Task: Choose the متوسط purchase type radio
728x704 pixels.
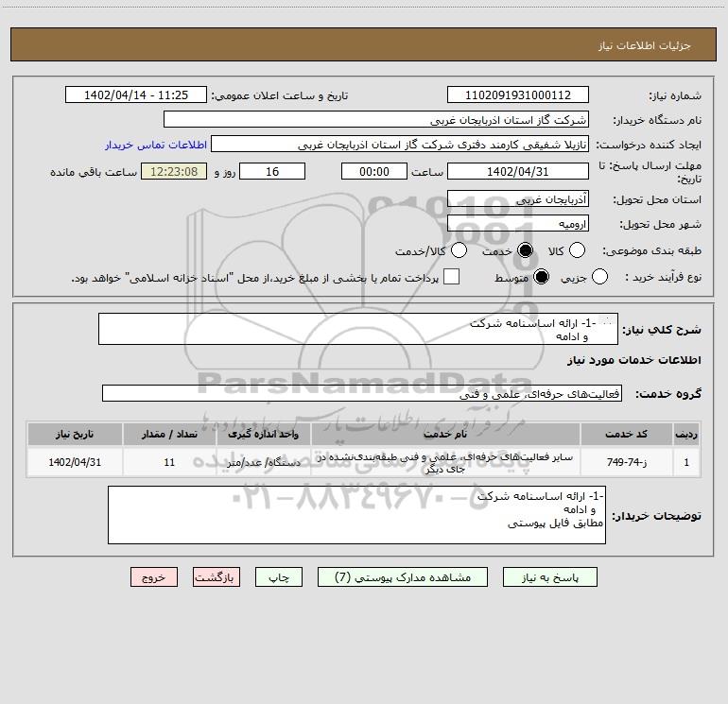Action: (541, 277)
